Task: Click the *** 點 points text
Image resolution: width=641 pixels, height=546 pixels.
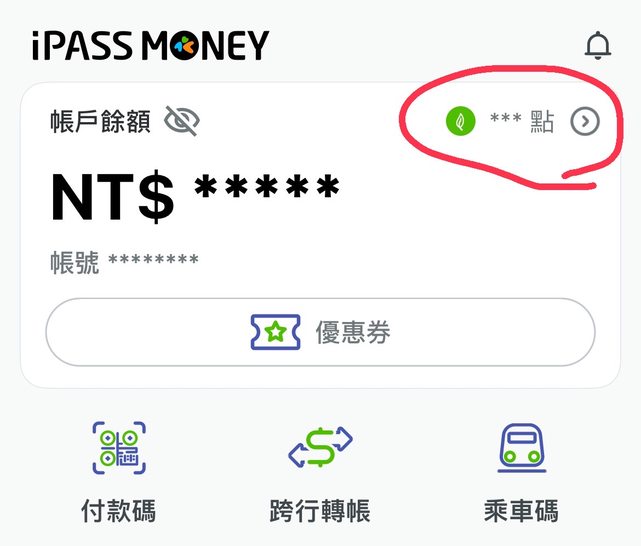Action: click(x=522, y=121)
